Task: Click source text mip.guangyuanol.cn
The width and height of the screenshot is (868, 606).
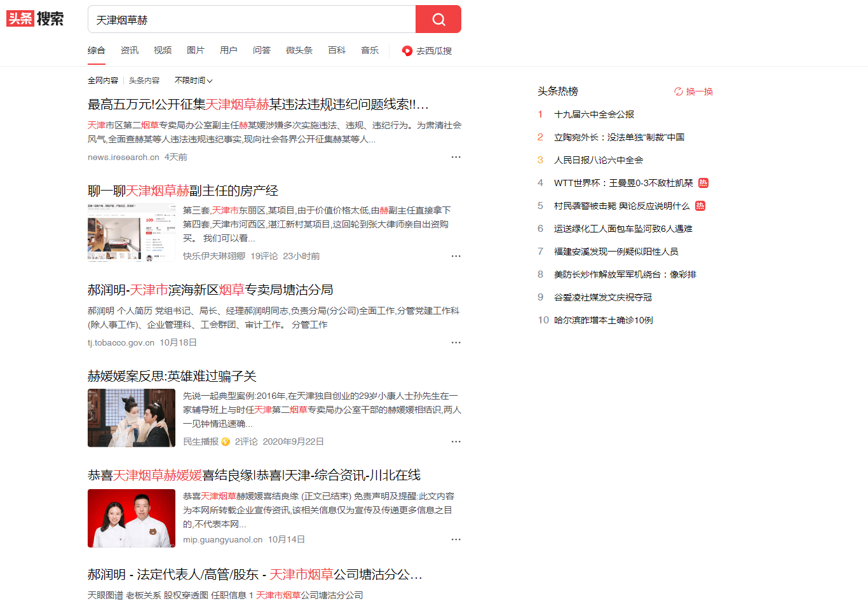Action: click(x=222, y=539)
